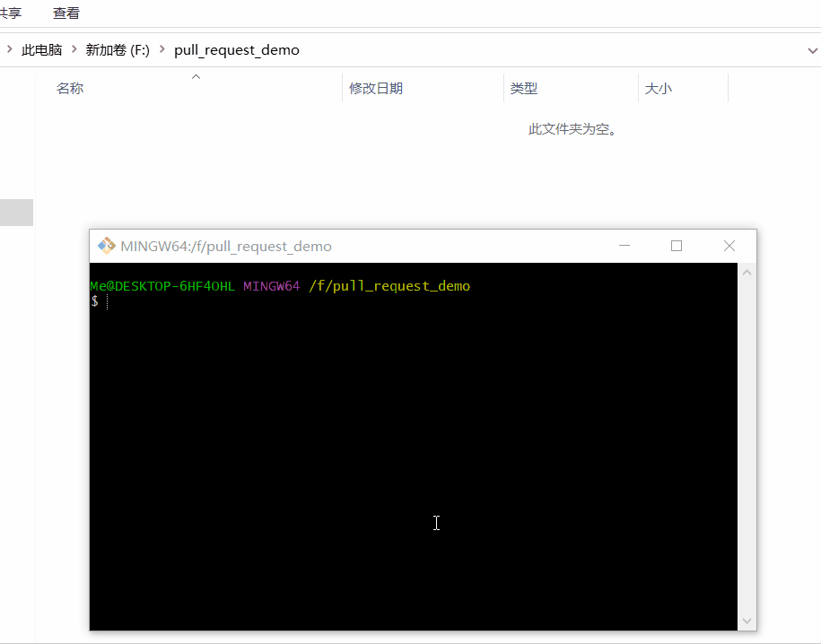Image resolution: width=821 pixels, height=644 pixels.
Task: Expand chevron before 此电脑 in breadcrumb
Action: (10, 49)
